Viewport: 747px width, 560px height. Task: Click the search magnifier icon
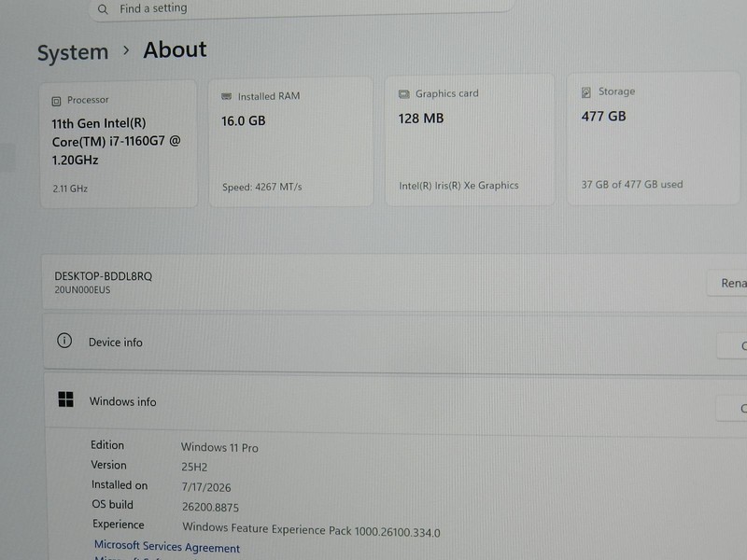[x=103, y=9]
